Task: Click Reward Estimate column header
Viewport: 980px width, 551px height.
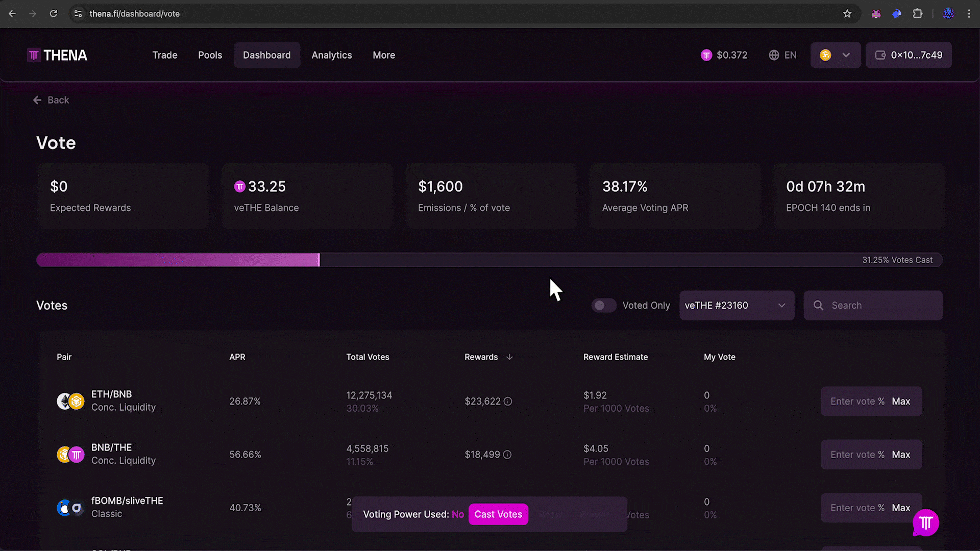Action: pos(616,357)
